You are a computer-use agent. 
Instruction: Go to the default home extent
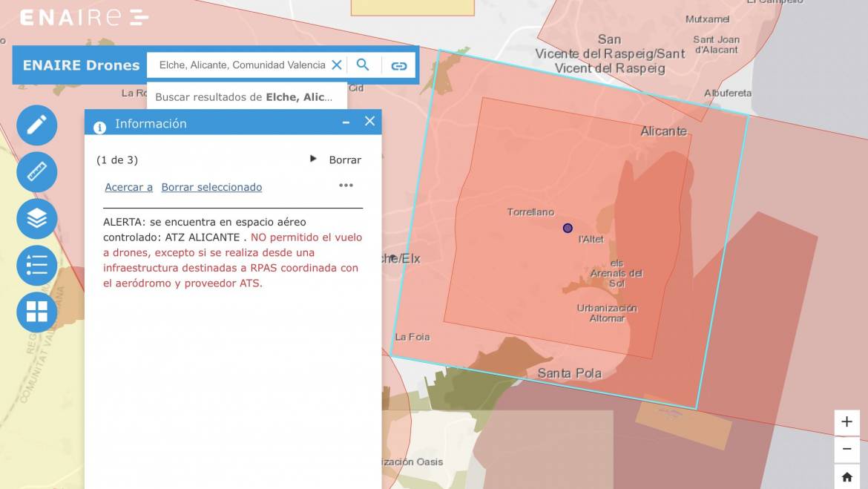pos(846,476)
